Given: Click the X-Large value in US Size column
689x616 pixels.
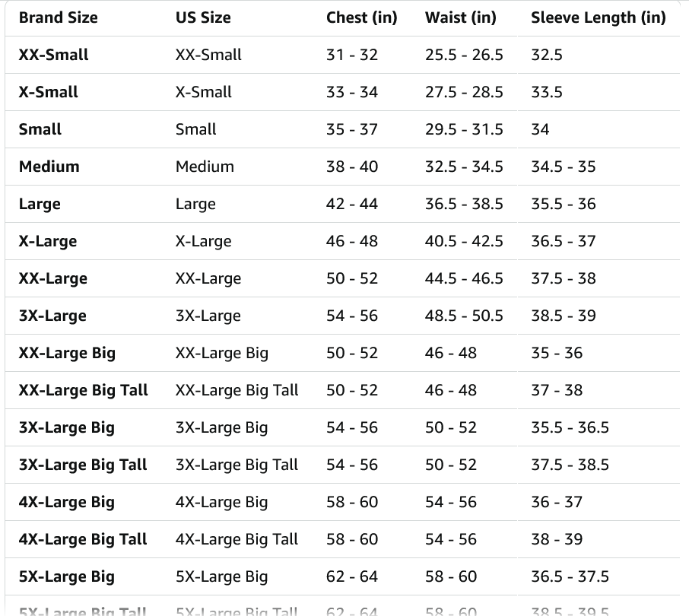Looking at the screenshot, I should 203,241.
